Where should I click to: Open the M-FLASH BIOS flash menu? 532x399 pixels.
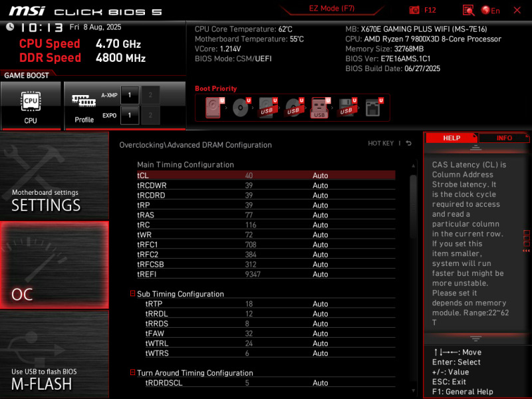(x=55, y=354)
